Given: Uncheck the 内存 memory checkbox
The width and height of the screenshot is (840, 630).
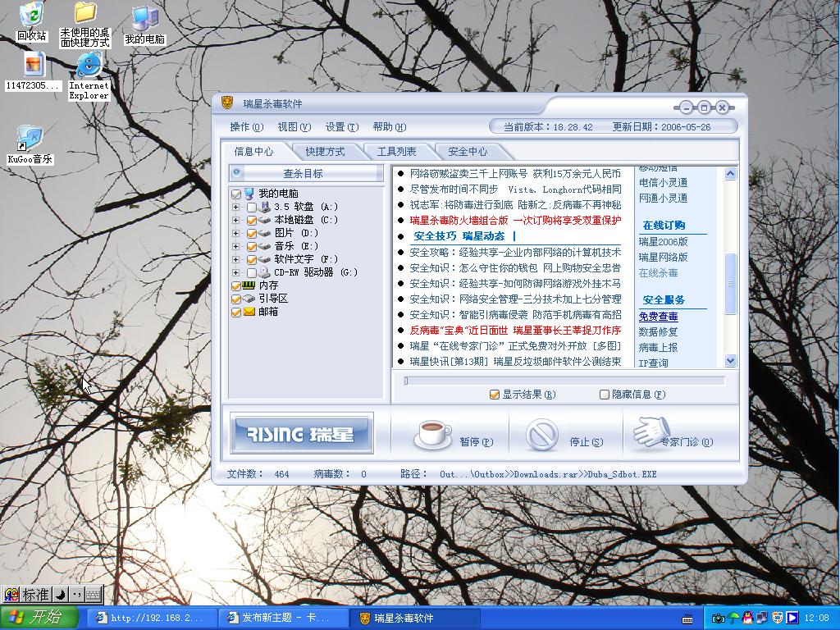Looking at the screenshot, I should coord(235,286).
